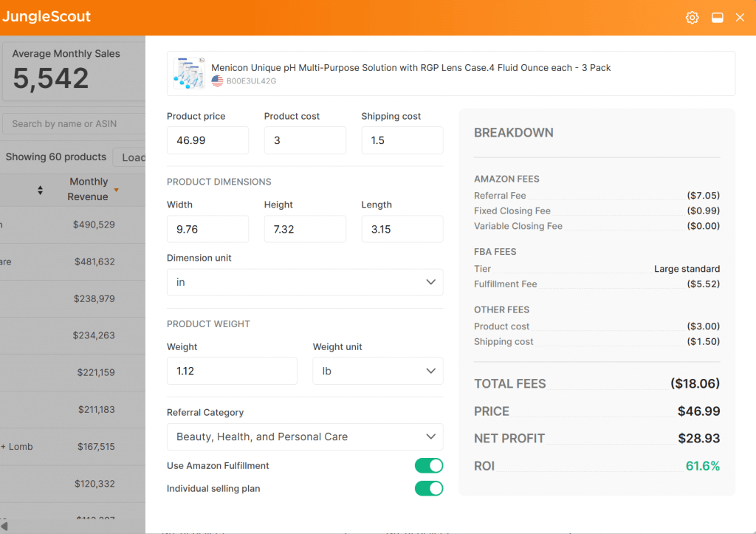Click the JungleScout logo
This screenshot has width=756, height=534.
47,16
